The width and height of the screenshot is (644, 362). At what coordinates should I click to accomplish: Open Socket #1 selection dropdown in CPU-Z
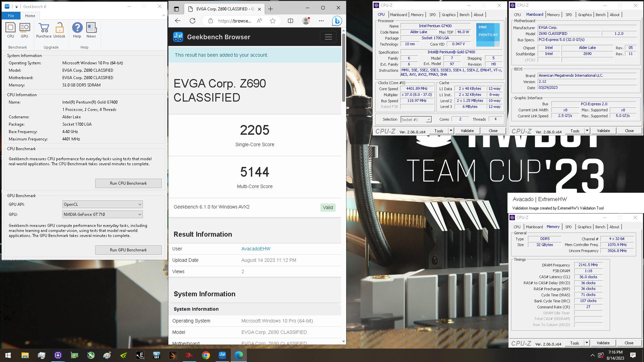(416, 120)
